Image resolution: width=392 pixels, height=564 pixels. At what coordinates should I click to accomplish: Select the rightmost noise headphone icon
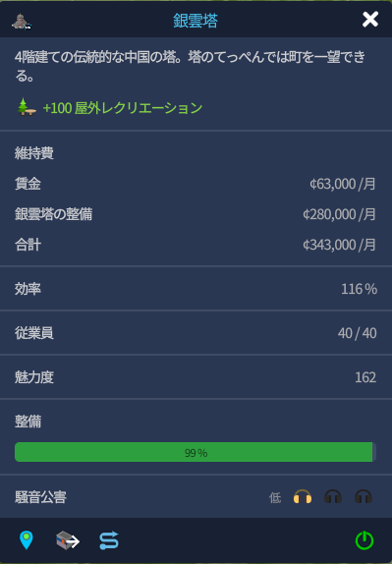tap(364, 497)
